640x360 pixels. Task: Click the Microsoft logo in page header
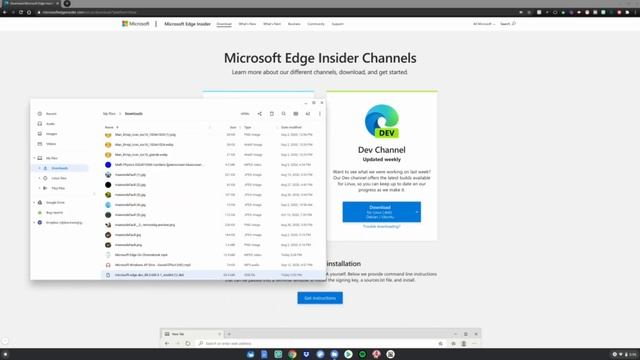136,24
